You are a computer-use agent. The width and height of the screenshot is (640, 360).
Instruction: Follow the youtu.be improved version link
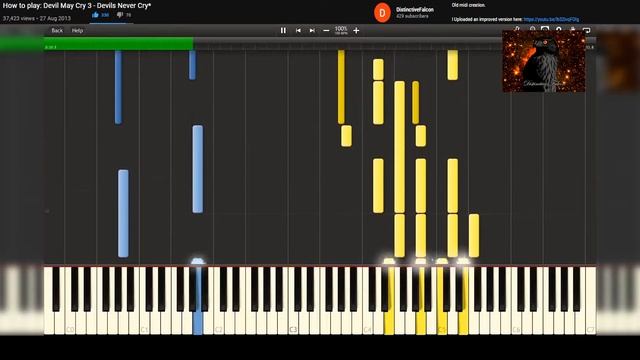coord(551,19)
